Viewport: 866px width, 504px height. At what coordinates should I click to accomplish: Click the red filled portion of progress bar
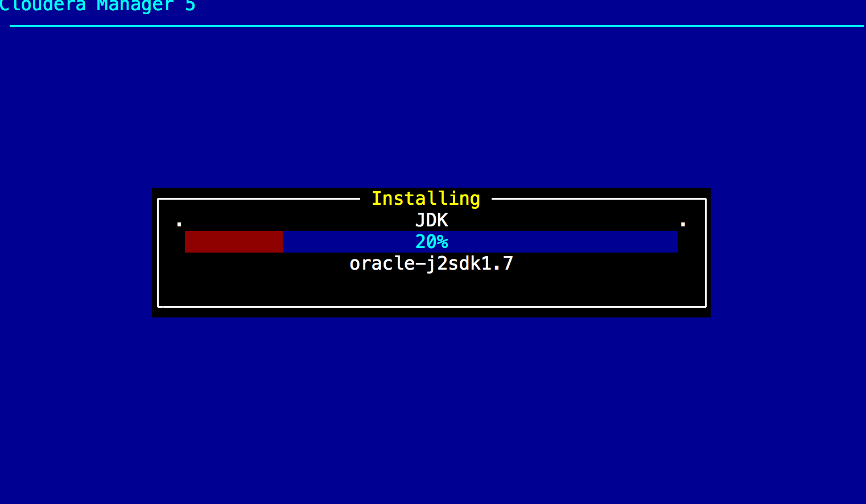(x=234, y=242)
